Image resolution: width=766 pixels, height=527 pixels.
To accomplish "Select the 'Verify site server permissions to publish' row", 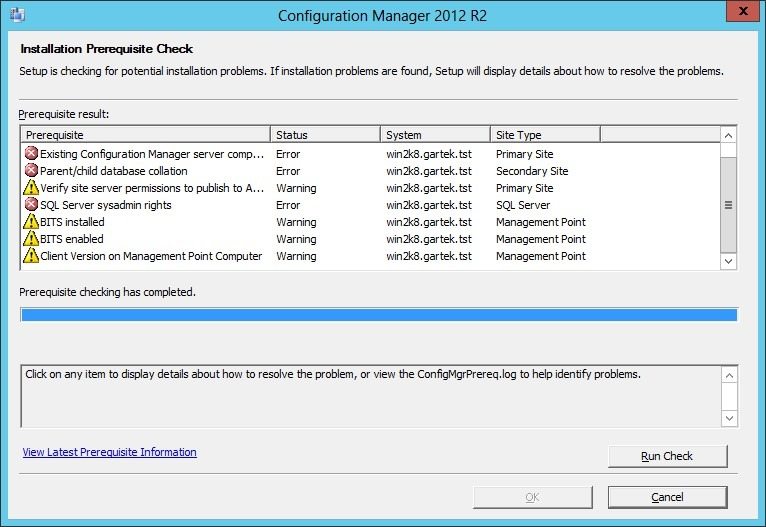I will pyautogui.click(x=370, y=188).
